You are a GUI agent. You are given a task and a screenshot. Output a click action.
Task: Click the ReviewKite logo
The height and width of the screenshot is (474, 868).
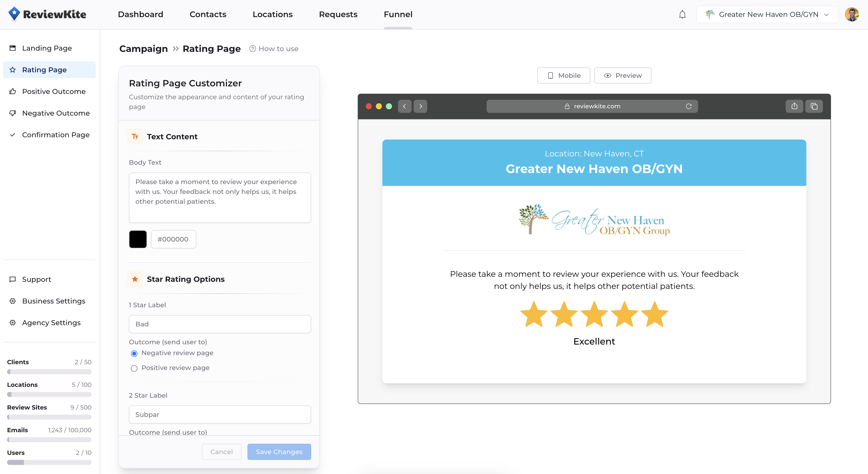click(x=47, y=14)
